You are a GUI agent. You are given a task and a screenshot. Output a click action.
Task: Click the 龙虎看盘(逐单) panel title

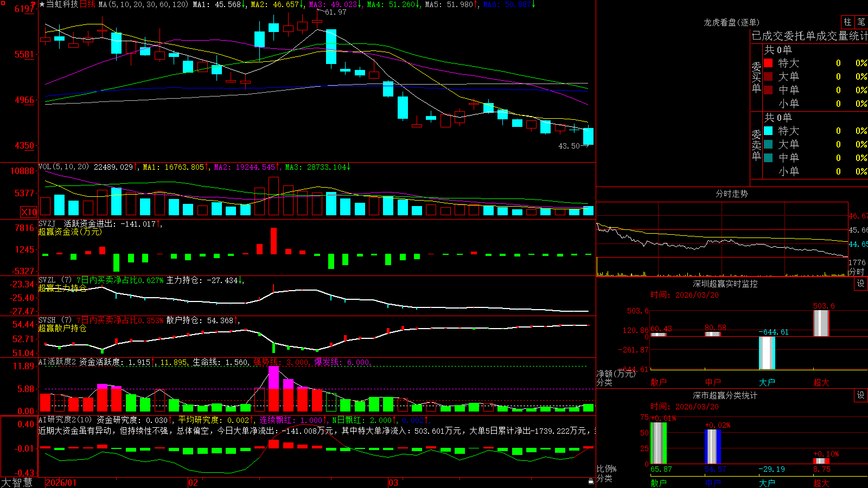point(731,22)
